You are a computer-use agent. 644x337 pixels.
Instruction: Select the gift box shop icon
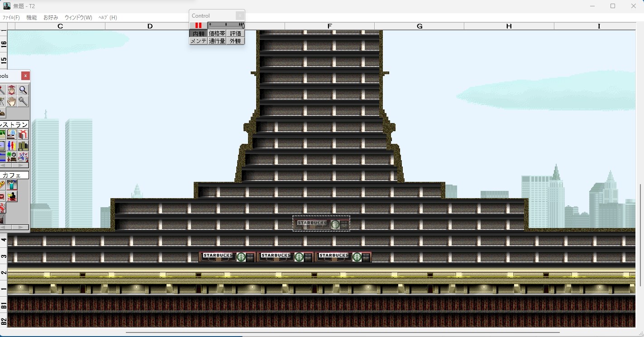click(23, 134)
